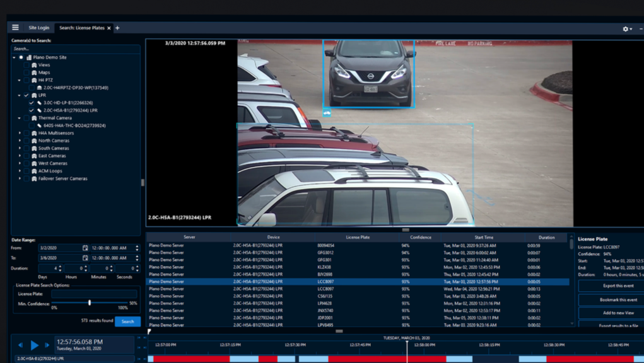Click the Maps folder icon
Screen dimensions: 644x363
(x=35, y=72)
